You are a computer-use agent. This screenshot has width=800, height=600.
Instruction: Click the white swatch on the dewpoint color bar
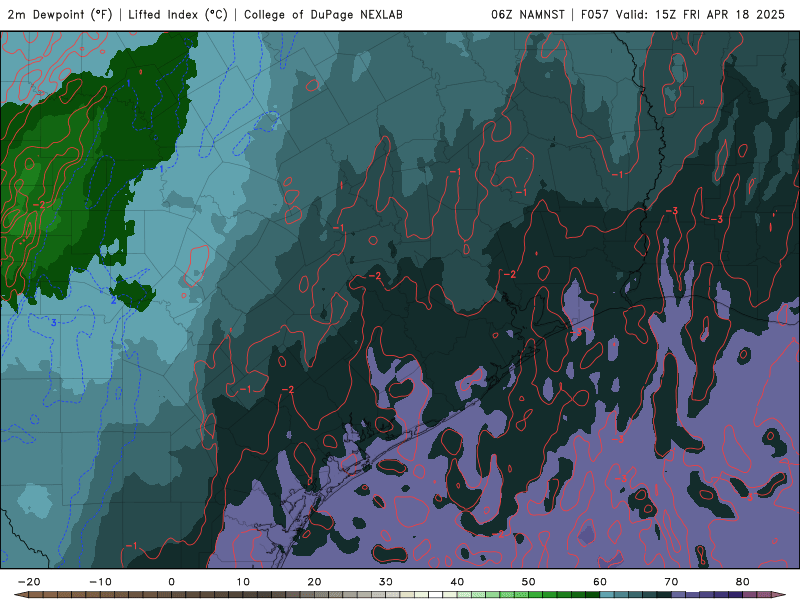point(436,595)
